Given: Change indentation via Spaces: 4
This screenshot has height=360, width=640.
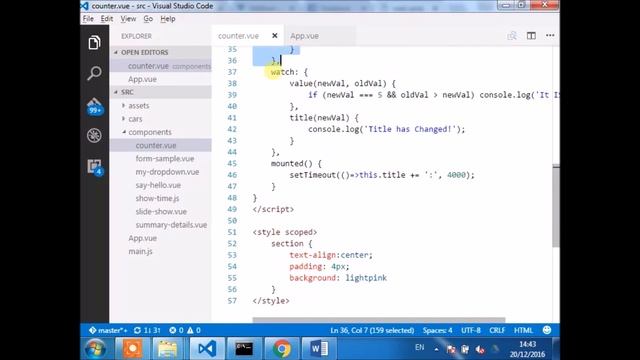Looking at the screenshot, I should pyautogui.click(x=438, y=330).
